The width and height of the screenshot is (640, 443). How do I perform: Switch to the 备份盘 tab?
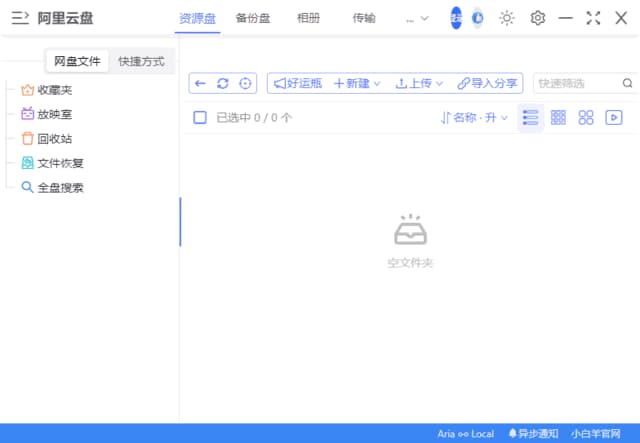[x=253, y=18]
